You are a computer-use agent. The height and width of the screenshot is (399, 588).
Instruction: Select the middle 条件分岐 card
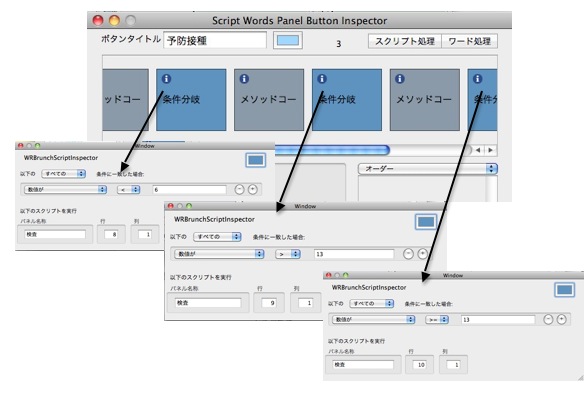(347, 100)
